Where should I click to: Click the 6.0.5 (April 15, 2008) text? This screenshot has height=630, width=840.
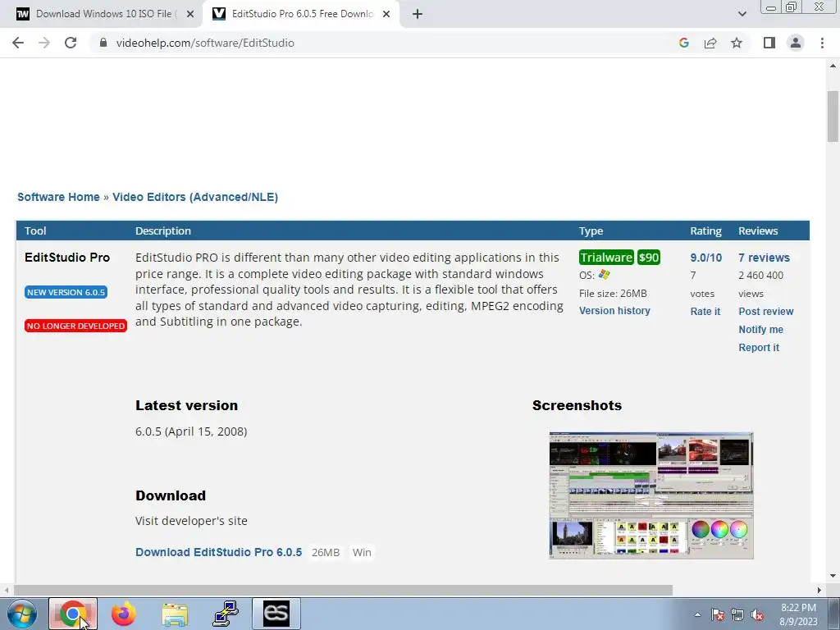pos(191,431)
